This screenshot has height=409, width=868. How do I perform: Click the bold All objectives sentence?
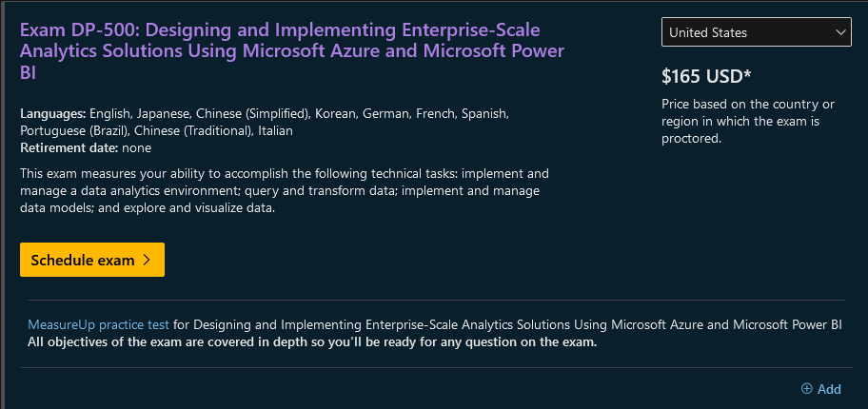(312, 342)
